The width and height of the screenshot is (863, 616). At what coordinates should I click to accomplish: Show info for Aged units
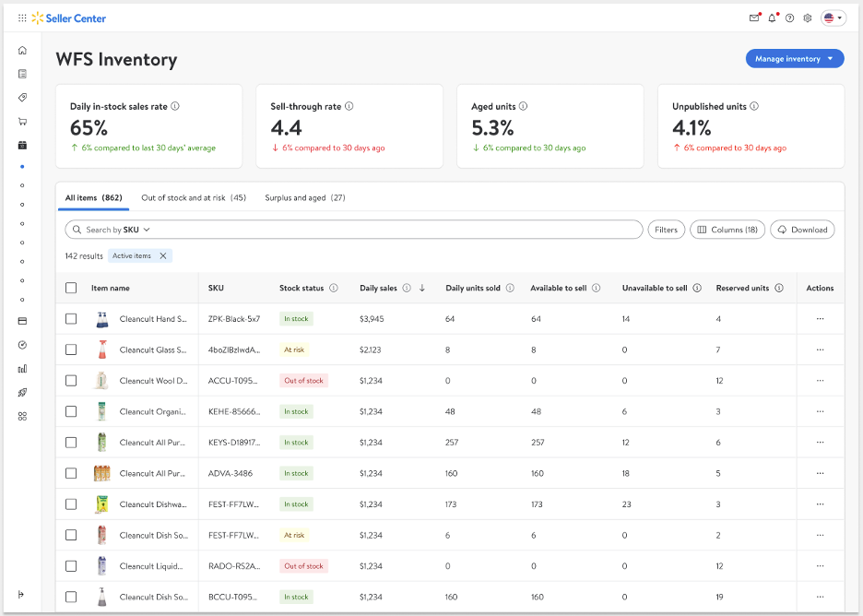524,106
